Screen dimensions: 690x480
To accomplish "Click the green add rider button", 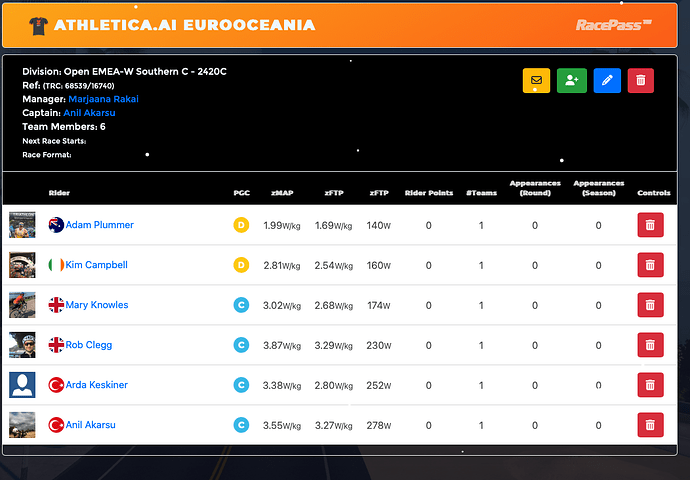I will pos(572,81).
